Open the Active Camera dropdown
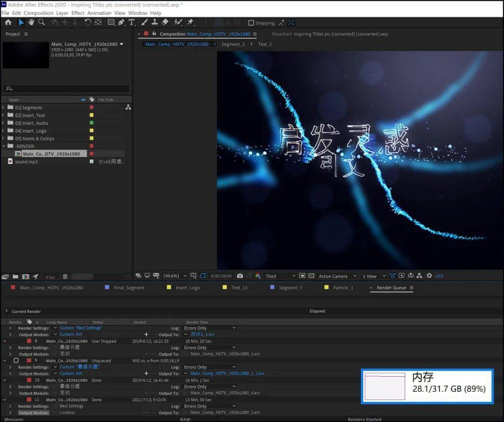This screenshot has width=504, height=422. coord(337,276)
